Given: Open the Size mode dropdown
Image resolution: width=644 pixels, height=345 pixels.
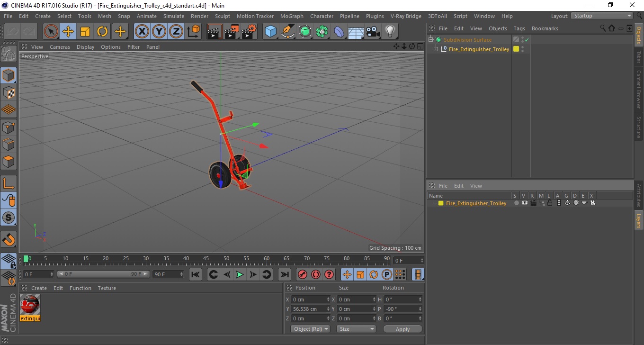Looking at the screenshot, I should (x=356, y=329).
